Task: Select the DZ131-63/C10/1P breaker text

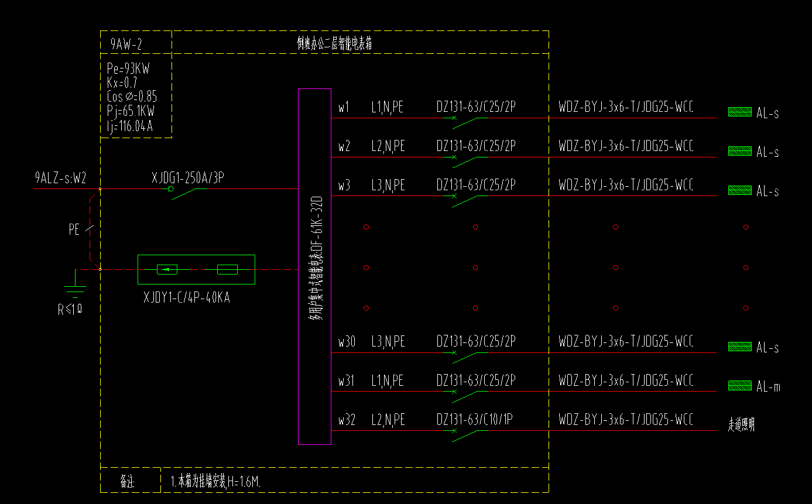Action: (475, 420)
